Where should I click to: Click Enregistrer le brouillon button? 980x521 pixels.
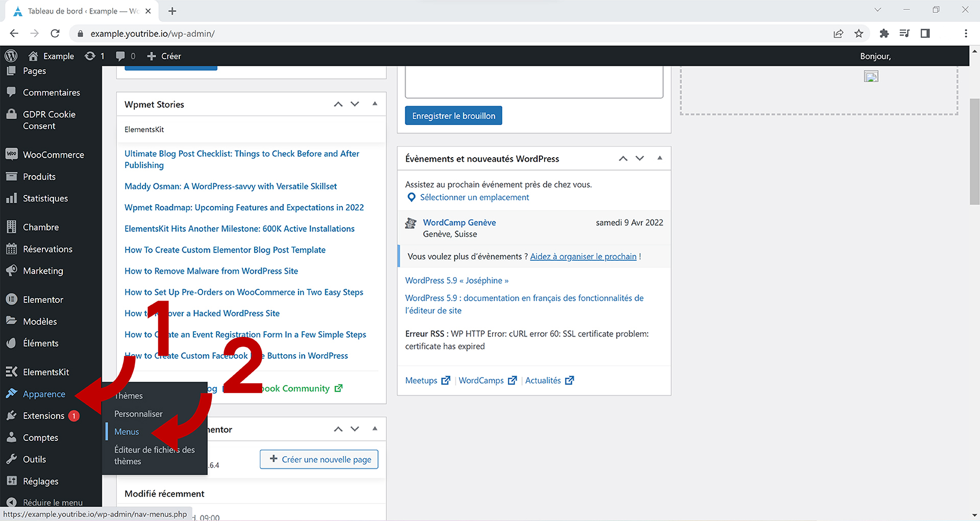pos(453,116)
